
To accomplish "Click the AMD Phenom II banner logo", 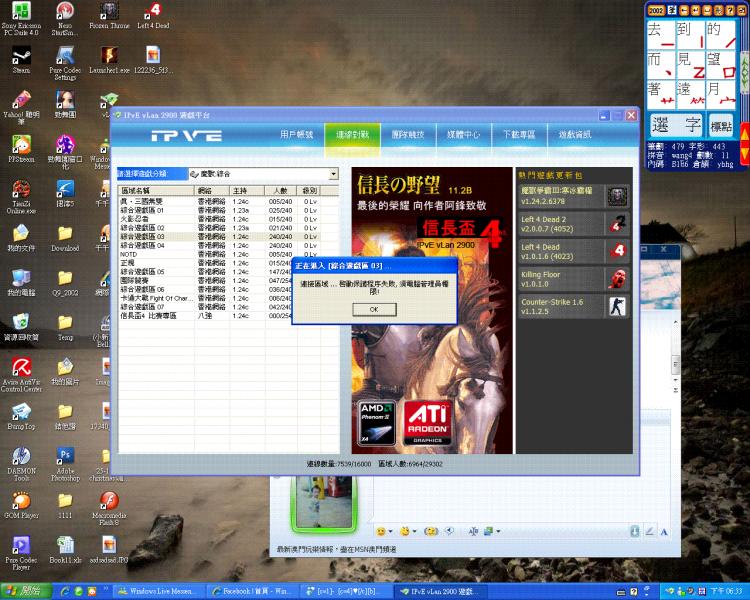I will pos(376,421).
